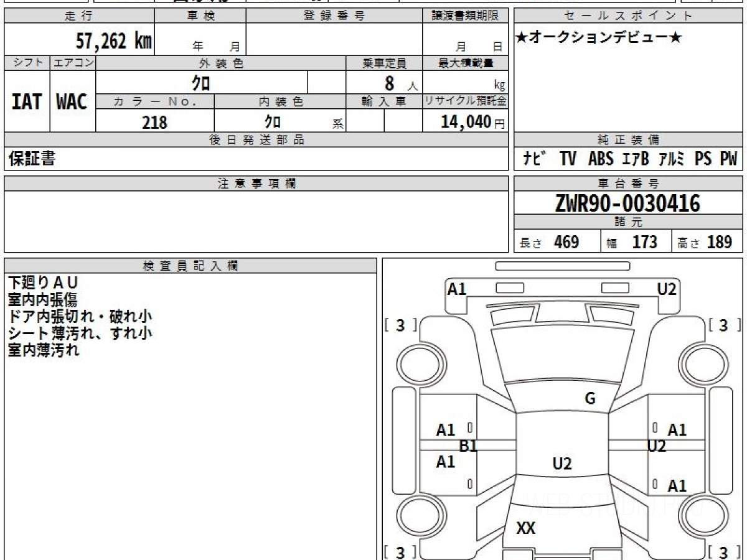The height and width of the screenshot is (560, 747).
Task: Click the シフト header cell
Action: [x=27, y=63]
